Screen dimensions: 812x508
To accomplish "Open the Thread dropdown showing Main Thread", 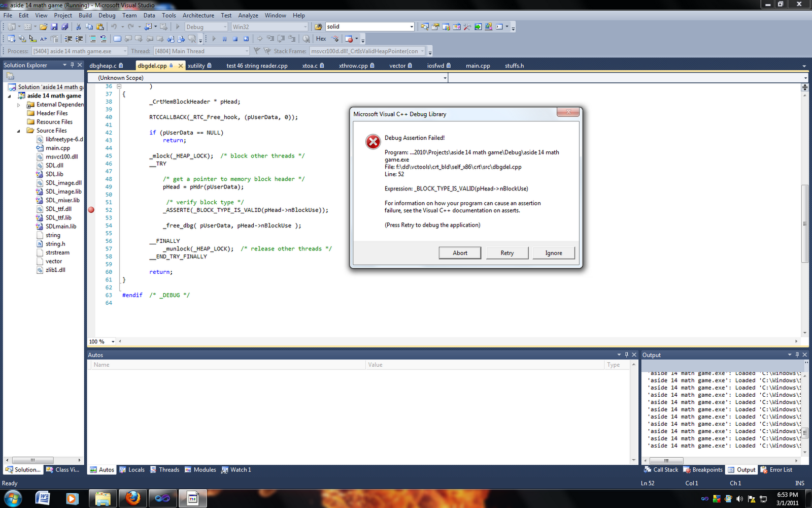I will (x=201, y=51).
